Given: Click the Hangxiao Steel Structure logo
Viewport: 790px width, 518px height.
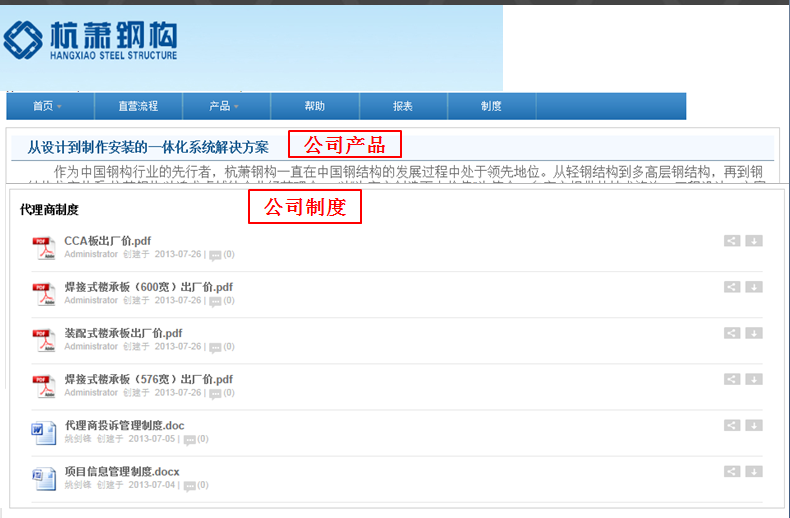Looking at the screenshot, I should click(x=90, y=40).
